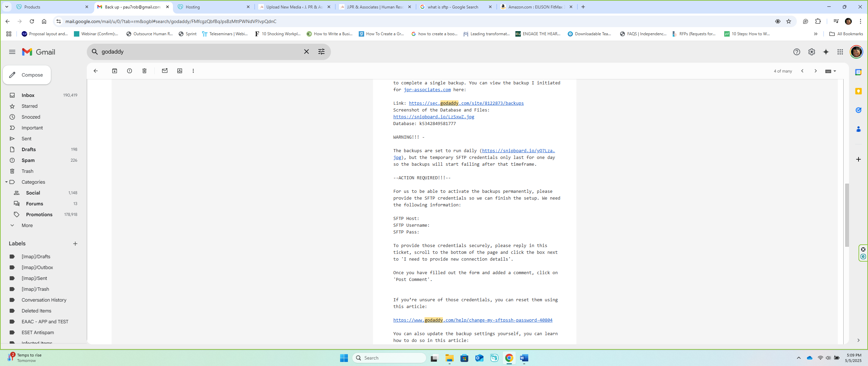Show all bookmarks overflow chevron
Viewport: 868px width, 366px height.
pos(815,34)
